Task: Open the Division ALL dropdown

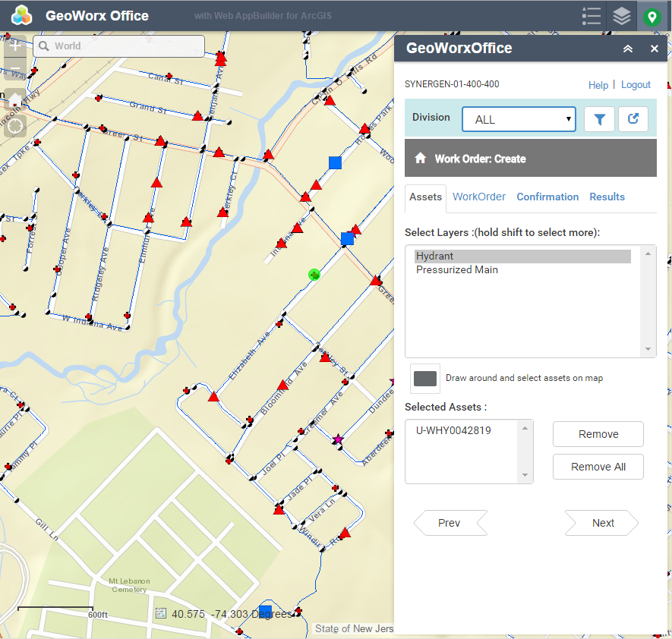Action: [519, 119]
